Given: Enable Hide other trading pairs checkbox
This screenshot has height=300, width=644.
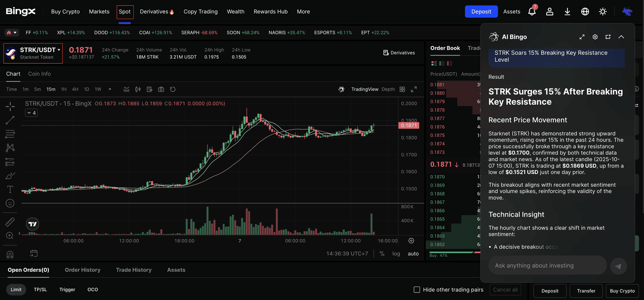Looking at the screenshot, I should (417, 289).
